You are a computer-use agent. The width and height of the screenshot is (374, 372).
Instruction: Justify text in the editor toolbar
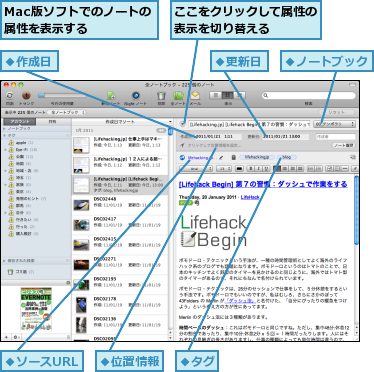tap(300, 169)
